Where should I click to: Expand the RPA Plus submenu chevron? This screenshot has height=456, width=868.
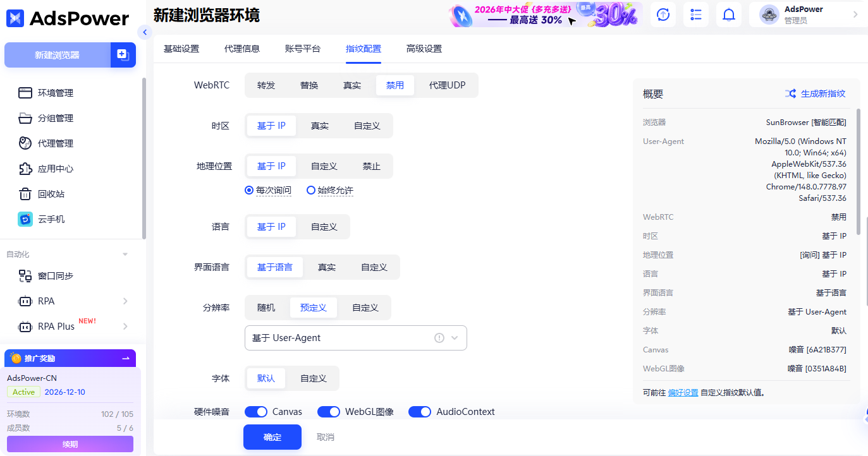[x=125, y=327]
